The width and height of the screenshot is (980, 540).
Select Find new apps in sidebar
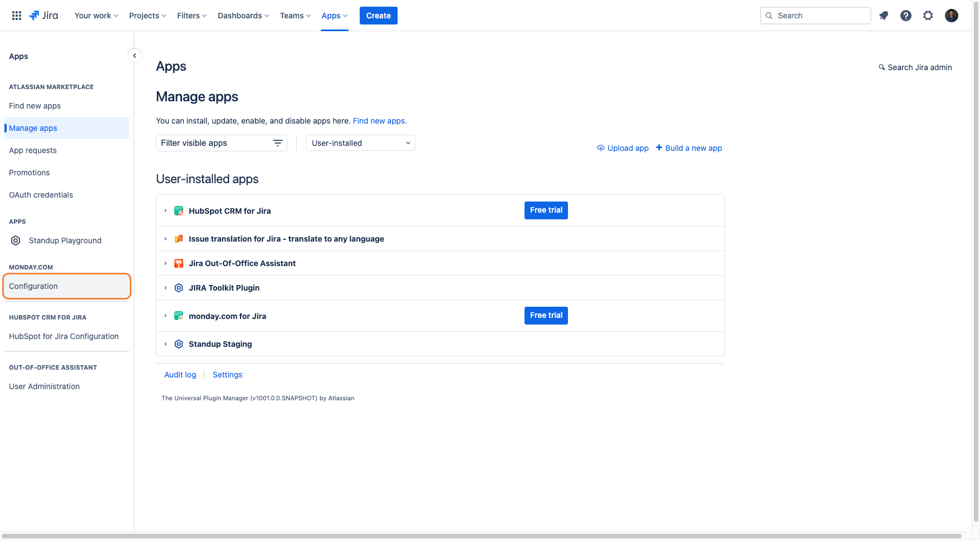tap(67, 106)
